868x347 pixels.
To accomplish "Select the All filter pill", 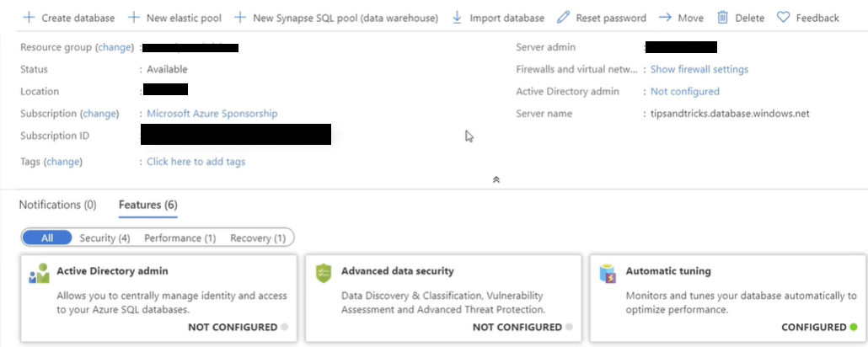I will (47, 238).
